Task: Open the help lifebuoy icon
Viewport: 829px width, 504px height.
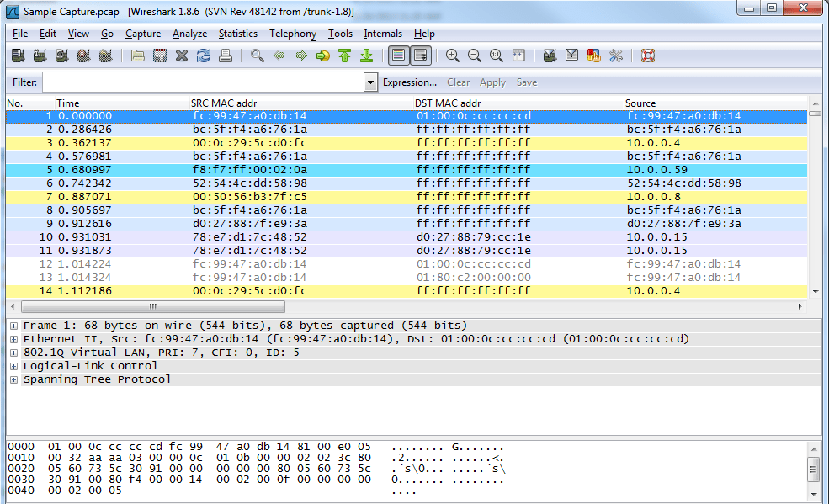Action: pos(648,56)
